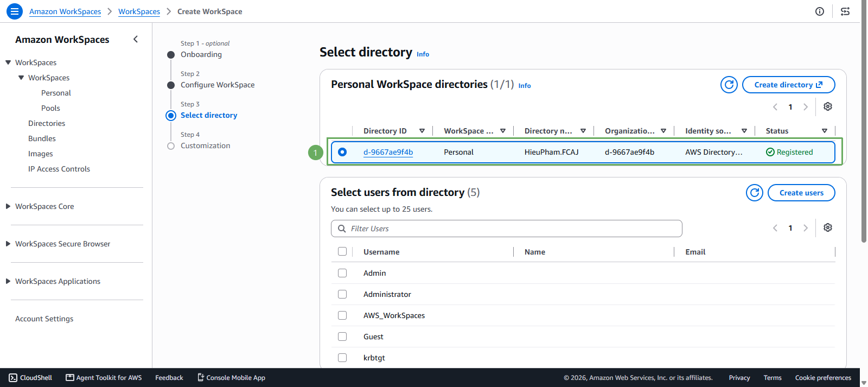The height and width of the screenshot is (387, 868).
Task: Check the Guest user checkbox
Action: click(342, 337)
